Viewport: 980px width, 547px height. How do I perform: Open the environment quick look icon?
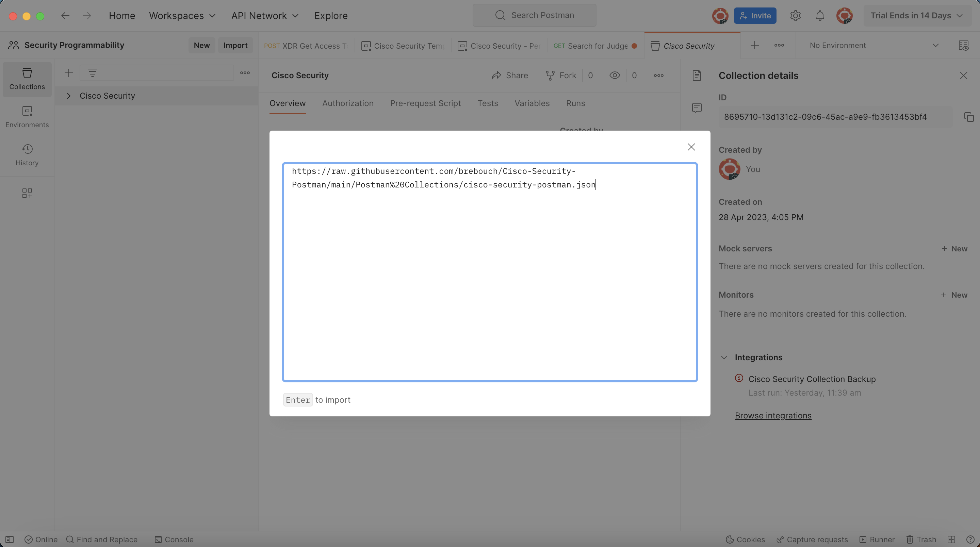(963, 45)
